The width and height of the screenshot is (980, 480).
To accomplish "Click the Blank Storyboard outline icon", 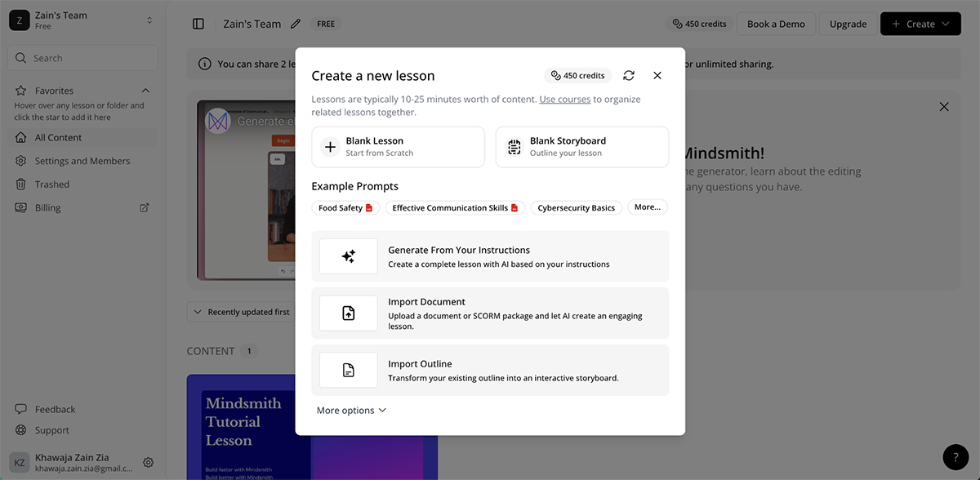I will pyautogui.click(x=514, y=146).
